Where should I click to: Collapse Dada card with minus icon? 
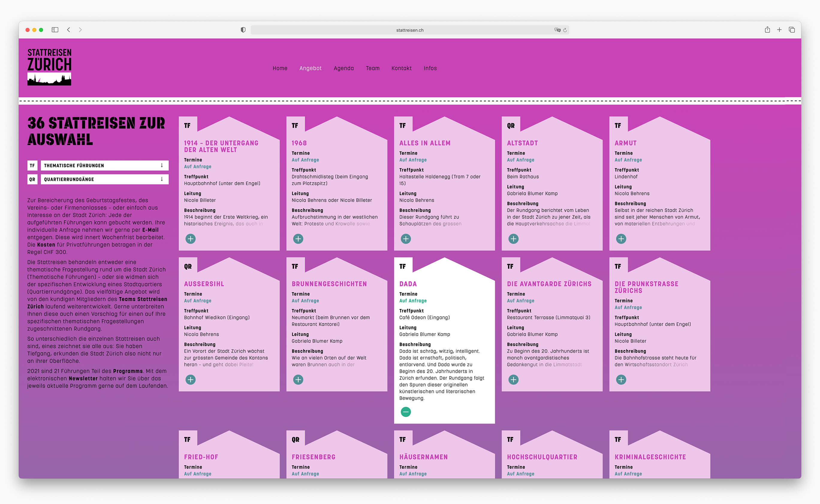click(x=406, y=412)
